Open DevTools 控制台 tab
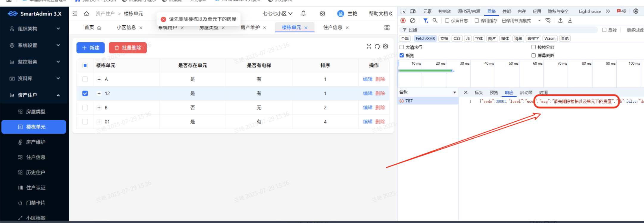The height and width of the screenshot is (223, 644). (444, 11)
